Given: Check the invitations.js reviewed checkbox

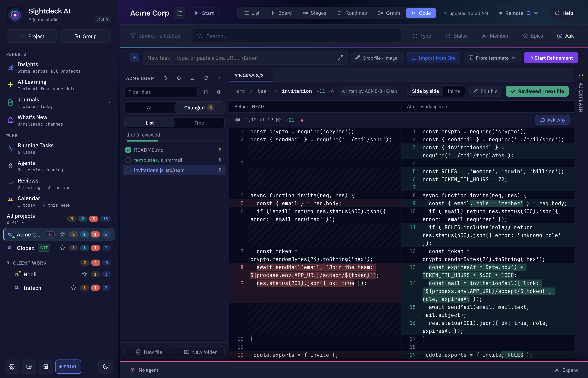Looking at the screenshot, I should [128, 170].
